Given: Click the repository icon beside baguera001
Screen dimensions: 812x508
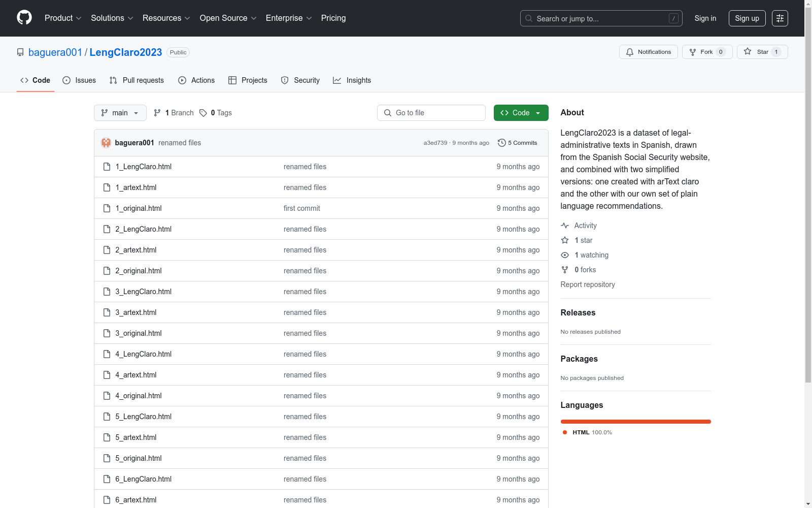Looking at the screenshot, I should [x=20, y=52].
